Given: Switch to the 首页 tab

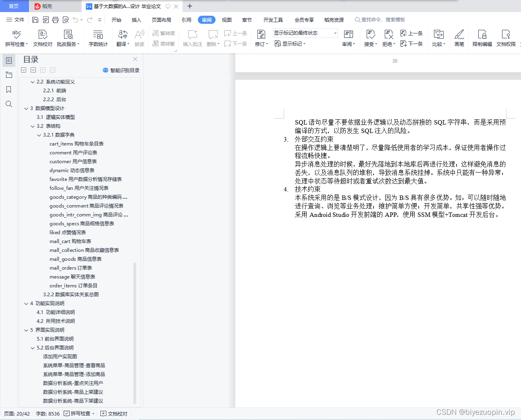Looking at the screenshot, I should click(x=14, y=6).
